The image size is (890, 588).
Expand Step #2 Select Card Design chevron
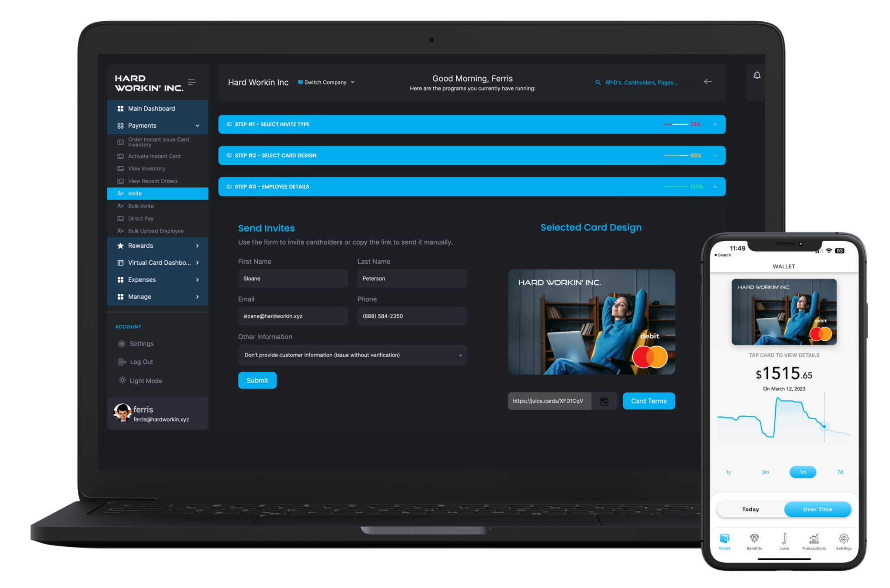[x=715, y=156]
